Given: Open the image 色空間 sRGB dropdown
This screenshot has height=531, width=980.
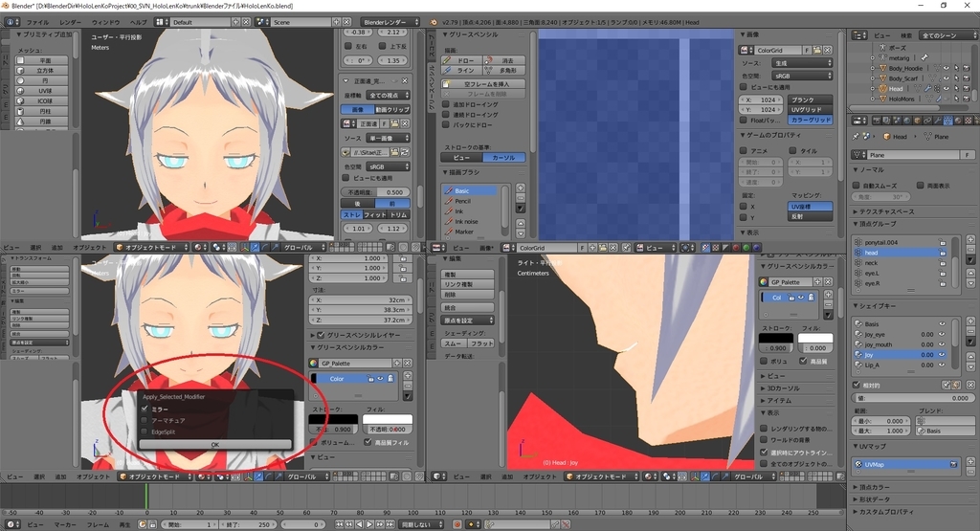Looking at the screenshot, I should click(801, 76).
